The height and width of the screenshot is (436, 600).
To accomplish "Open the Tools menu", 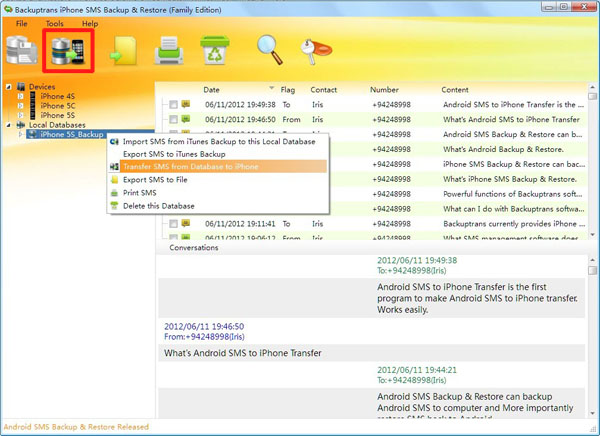I will (54, 23).
